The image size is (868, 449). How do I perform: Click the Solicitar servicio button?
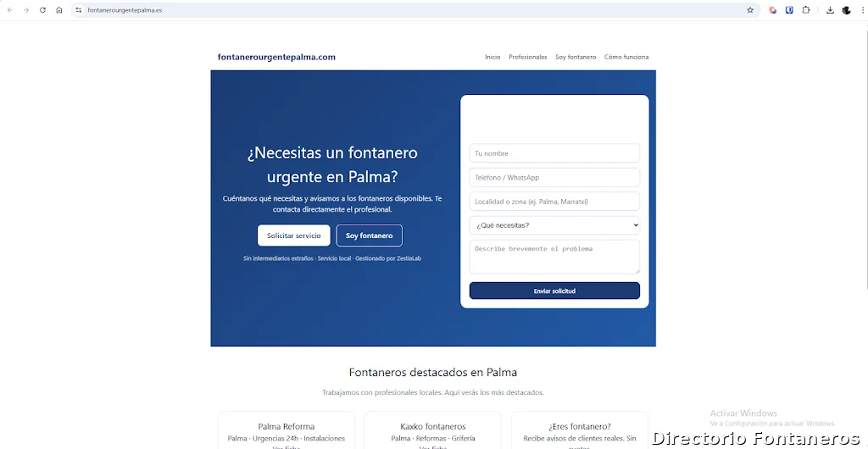click(294, 236)
